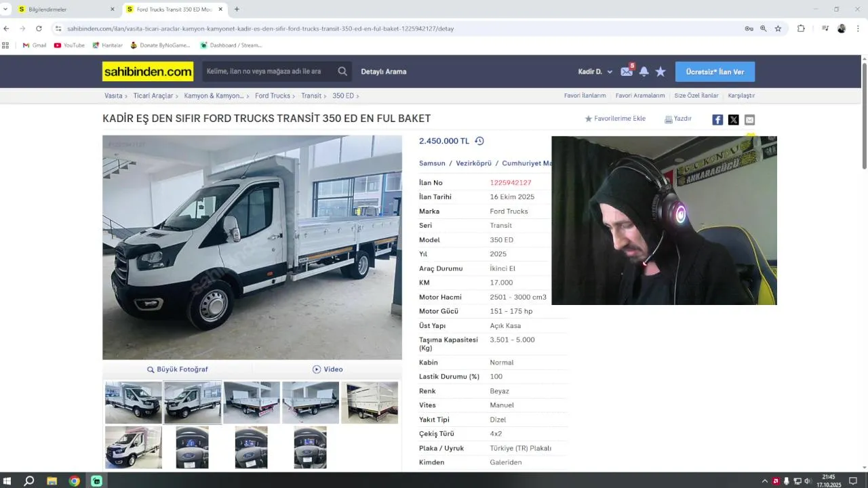Viewport: 868px width, 488px height.
Task: Show hidden system tray icons
Action: [765, 481]
